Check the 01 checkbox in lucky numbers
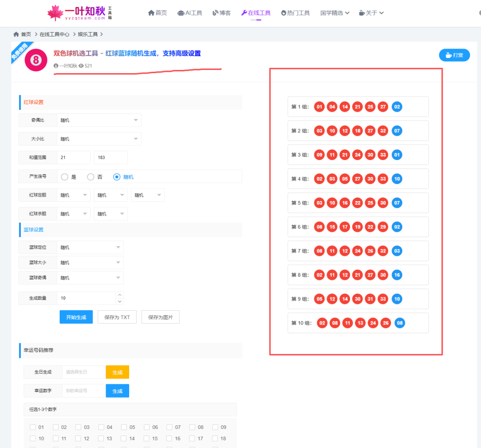Image resolution: width=481 pixels, height=448 pixels. pos(34,427)
